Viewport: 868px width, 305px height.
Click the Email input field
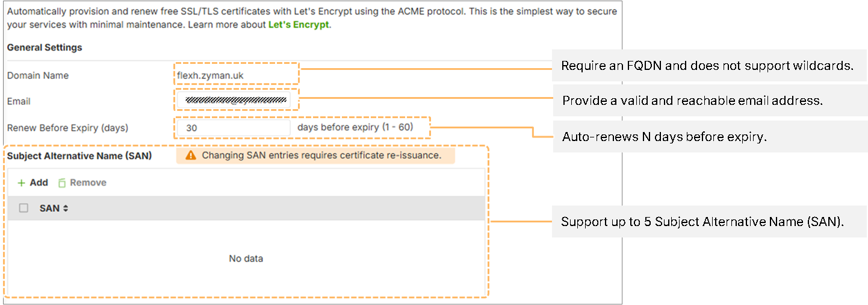tap(234, 101)
